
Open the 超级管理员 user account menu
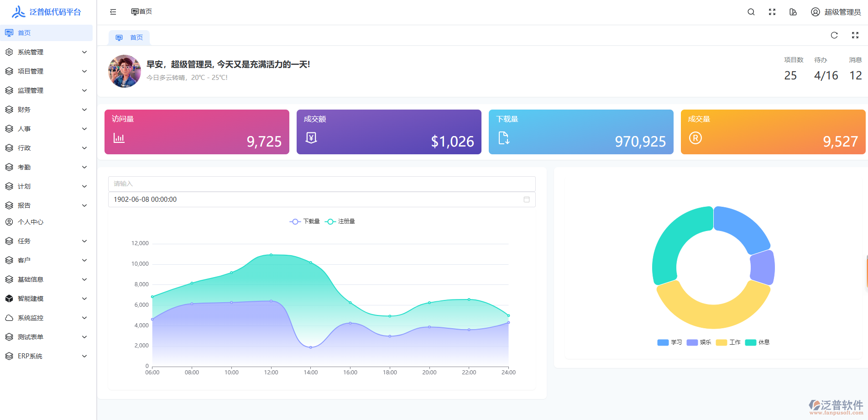pos(836,12)
